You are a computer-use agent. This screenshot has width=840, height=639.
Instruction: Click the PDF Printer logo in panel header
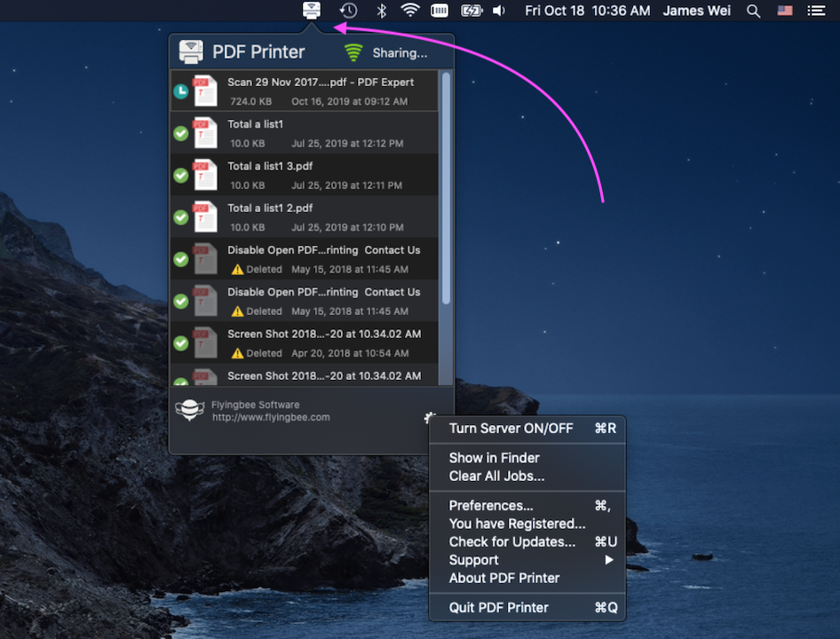point(191,52)
